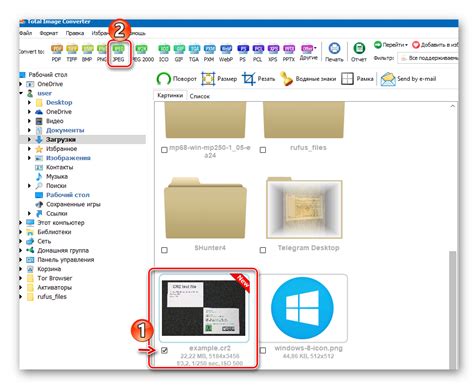Collapse the user tree node
Image resolution: width=474 pixels, height=385 pixels.
point(21,93)
